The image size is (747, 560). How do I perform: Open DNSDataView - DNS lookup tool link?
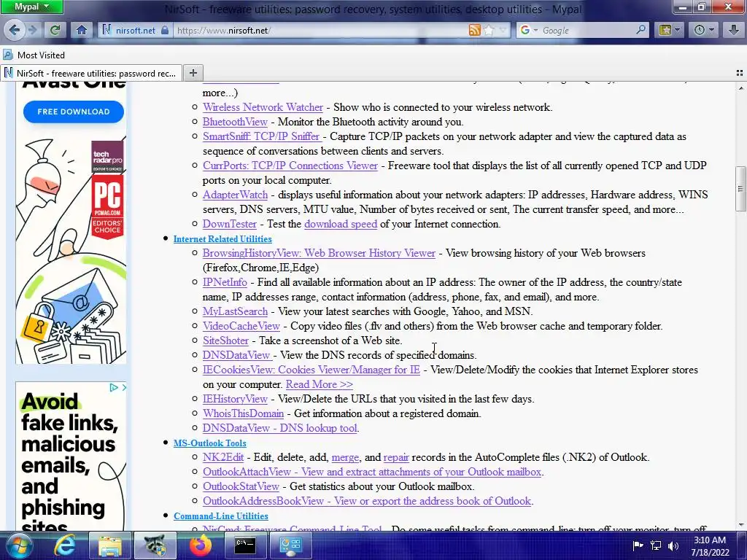click(x=279, y=428)
